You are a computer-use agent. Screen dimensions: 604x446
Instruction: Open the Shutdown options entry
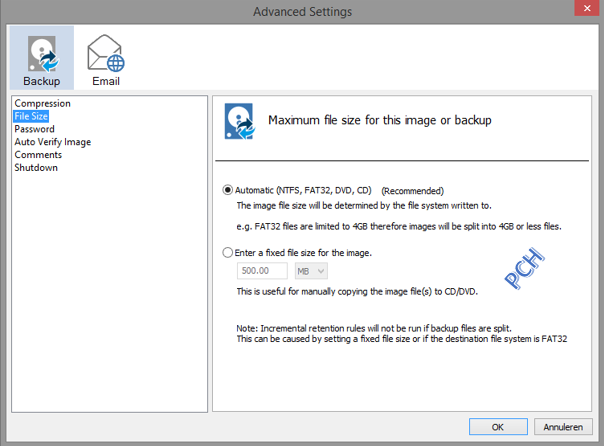tap(36, 168)
